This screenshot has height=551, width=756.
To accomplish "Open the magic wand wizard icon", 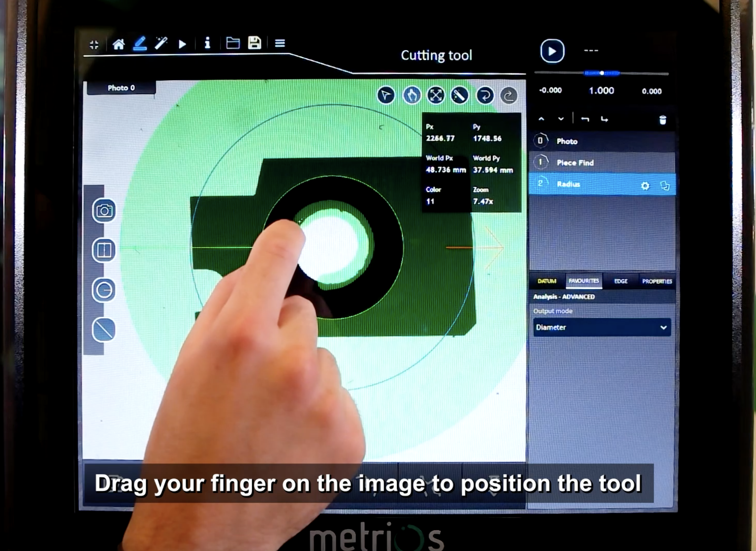I will [161, 43].
